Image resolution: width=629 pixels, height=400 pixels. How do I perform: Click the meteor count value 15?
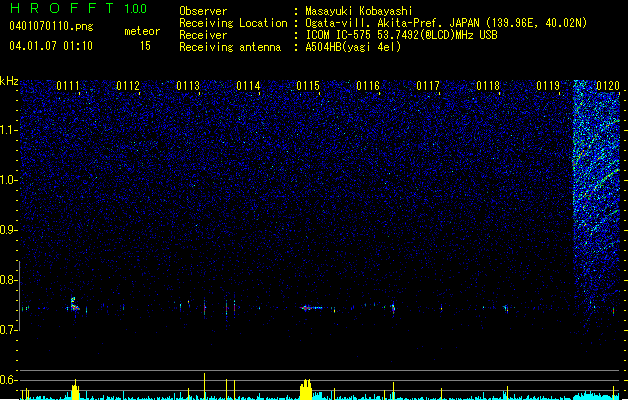145,46
